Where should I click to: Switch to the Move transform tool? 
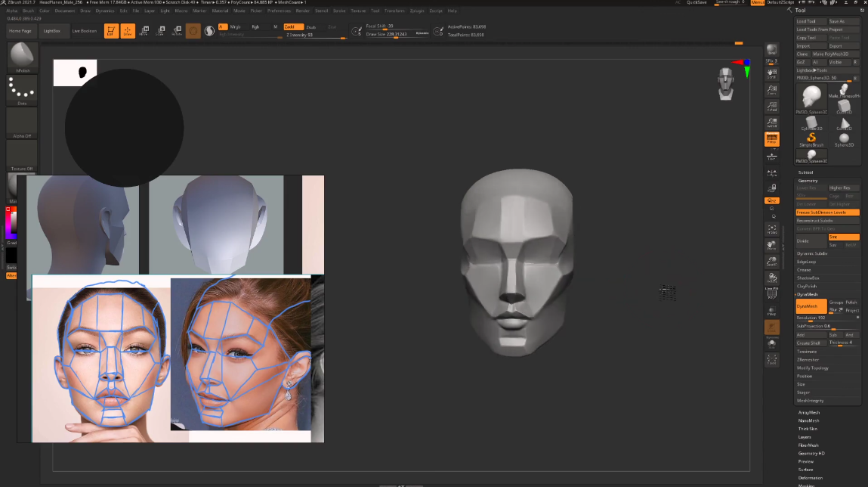pyautogui.click(x=144, y=31)
